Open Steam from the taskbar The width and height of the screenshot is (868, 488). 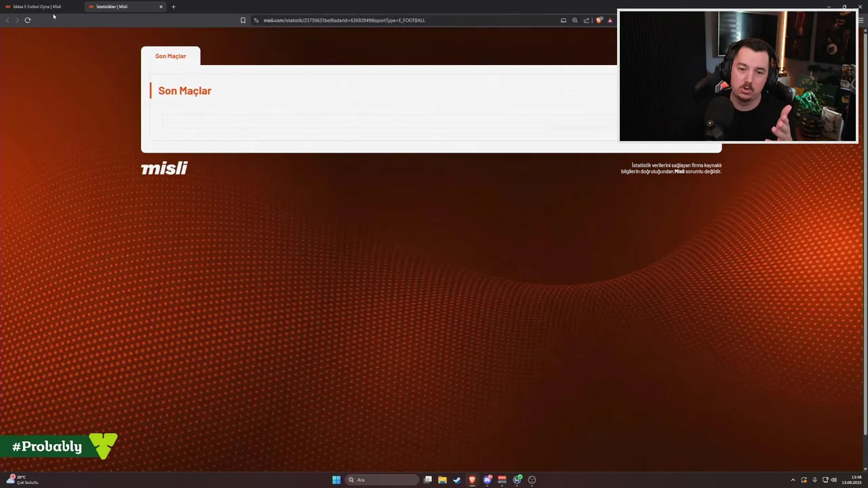(457, 480)
